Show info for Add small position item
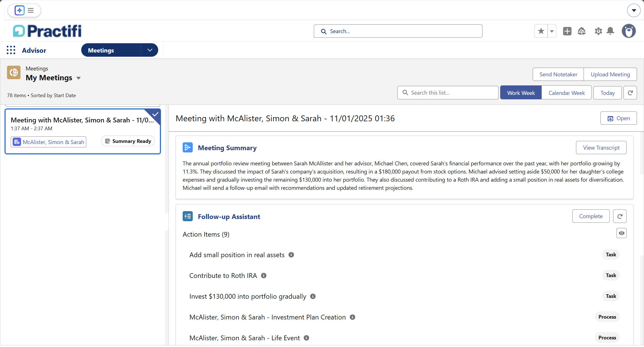 pos(291,255)
